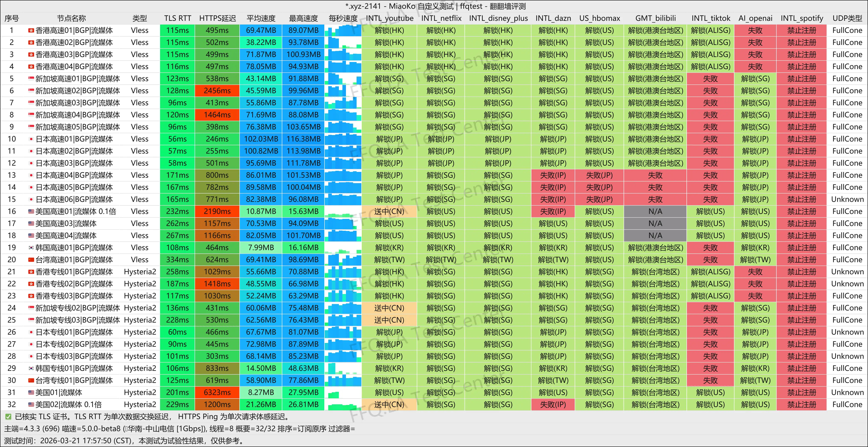Viewport: 868px width, 447px height.
Task: Click the Hong Kong flag in row 1
Action: (x=31, y=31)
